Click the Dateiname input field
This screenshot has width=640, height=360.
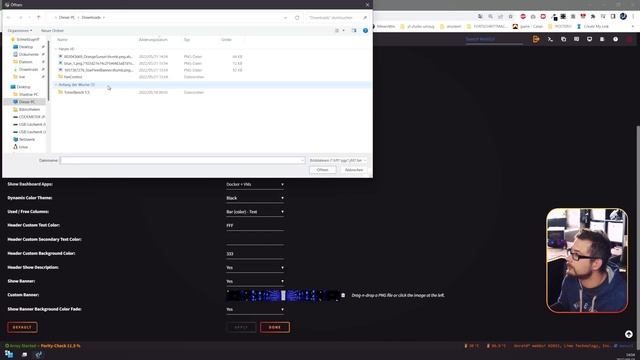(182, 160)
